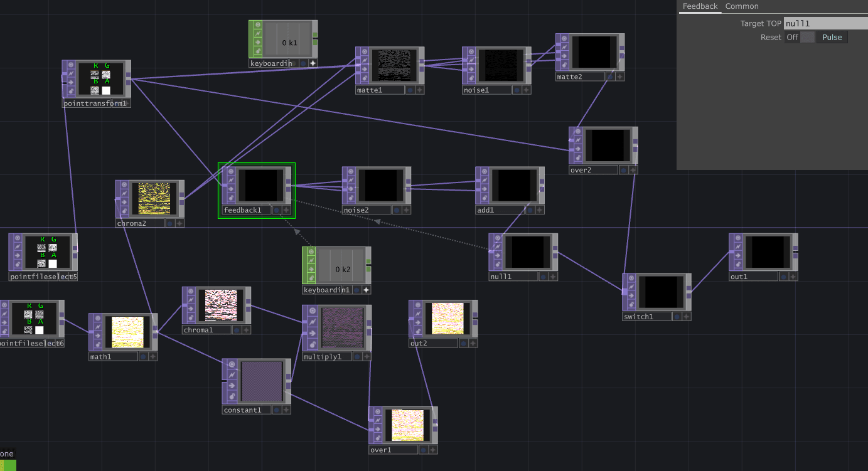Toggle the lock flag on noise1

tap(472, 78)
